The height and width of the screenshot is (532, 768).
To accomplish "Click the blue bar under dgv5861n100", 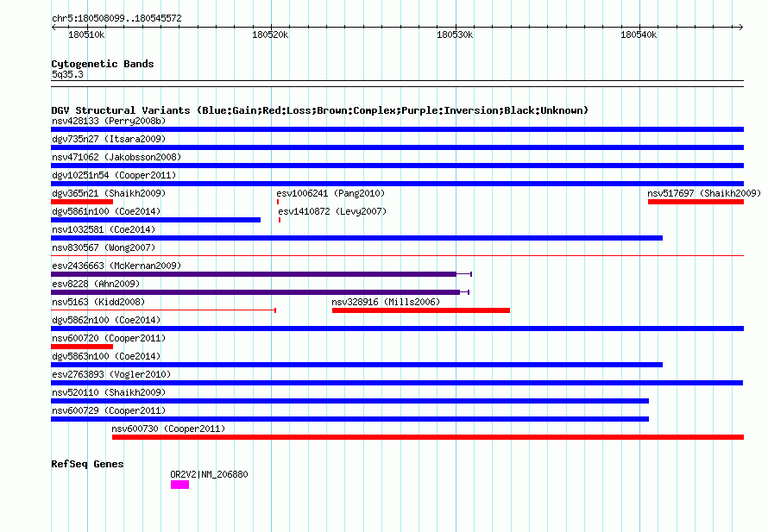I will [x=155, y=220].
